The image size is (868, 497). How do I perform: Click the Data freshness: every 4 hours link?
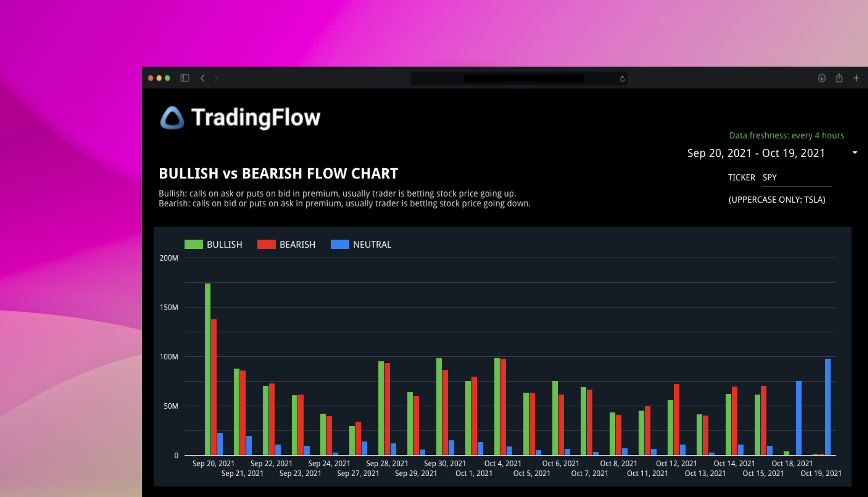pos(786,135)
